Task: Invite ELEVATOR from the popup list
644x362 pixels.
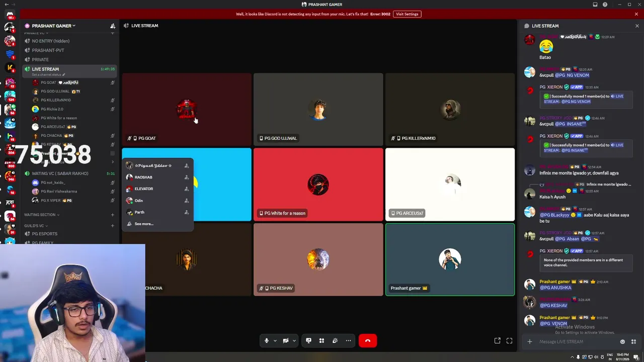Action: (187, 189)
